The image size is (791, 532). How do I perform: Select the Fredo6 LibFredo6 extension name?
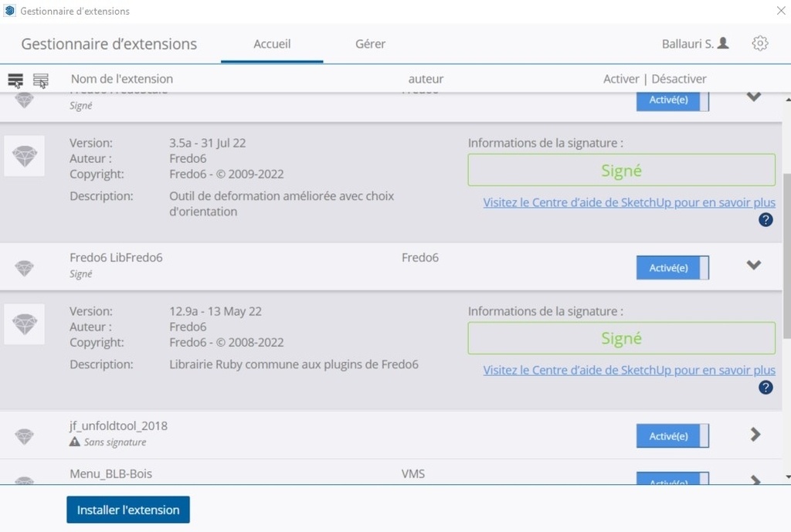pyautogui.click(x=116, y=257)
